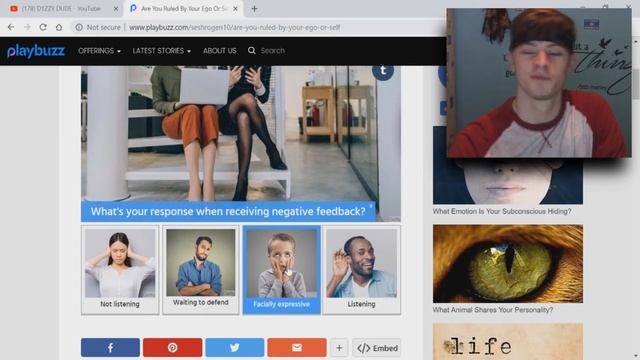Click the playbuzz.com address bar URL

pos(234,27)
